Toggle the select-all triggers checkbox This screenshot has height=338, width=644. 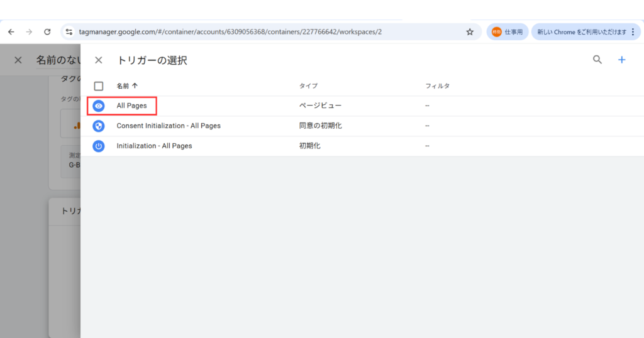pos(99,86)
